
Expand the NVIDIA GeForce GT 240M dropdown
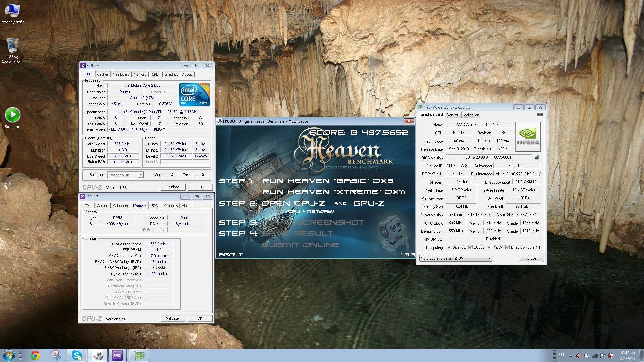[x=489, y=258]
